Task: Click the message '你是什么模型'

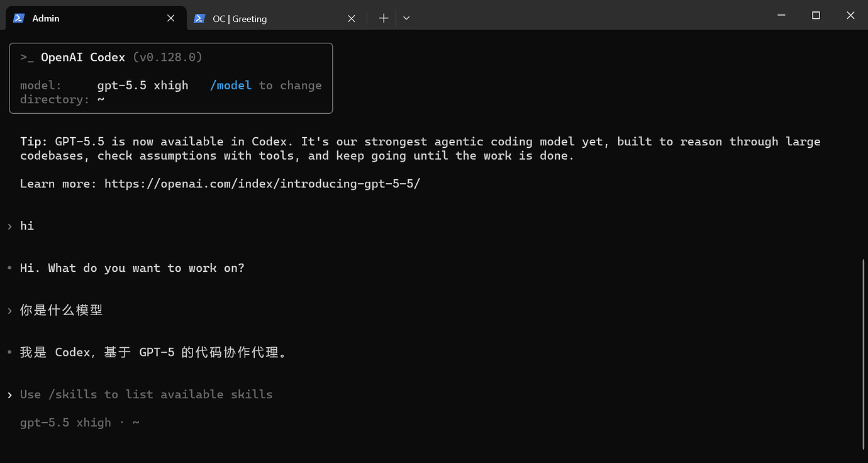Action: [62, 310]
